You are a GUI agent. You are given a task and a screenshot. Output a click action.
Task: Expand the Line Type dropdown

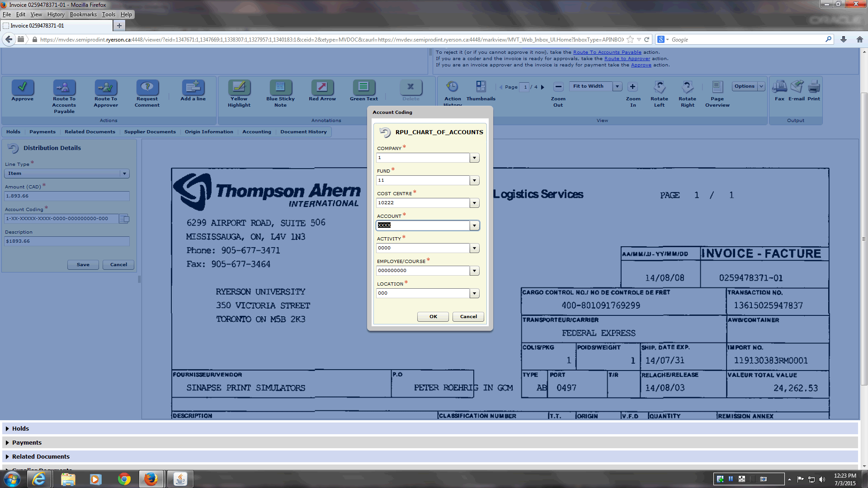(124, 174)
